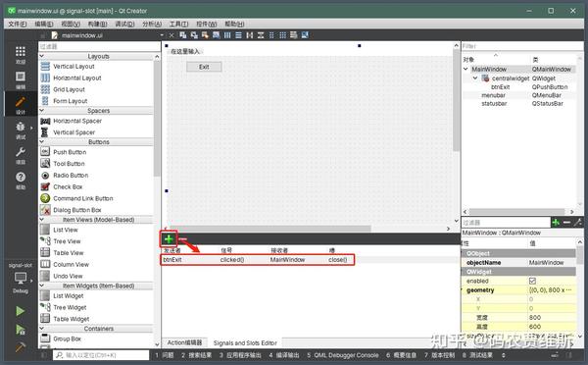Viewport: 588px width, 365px height.
Task: Switch to the Signals and Slots Editor tab
Action: pyautogui.click(x=245, y=342)
